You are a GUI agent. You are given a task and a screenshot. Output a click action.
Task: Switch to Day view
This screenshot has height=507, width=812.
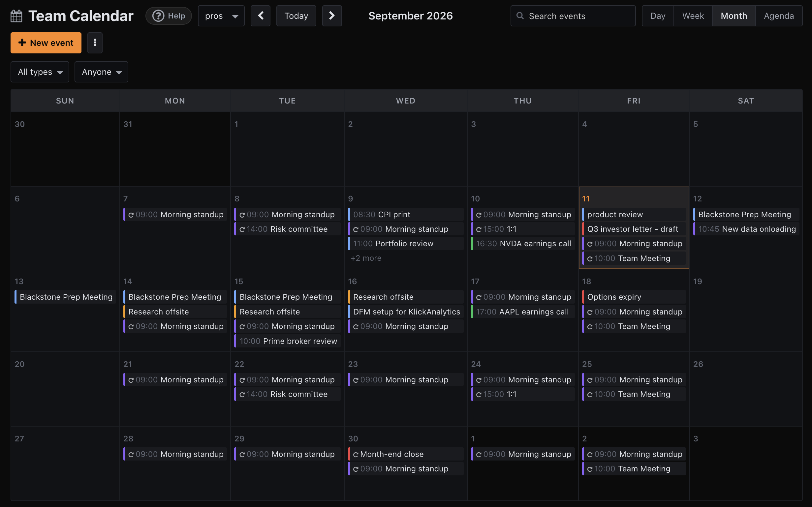(x=657, y=16)
